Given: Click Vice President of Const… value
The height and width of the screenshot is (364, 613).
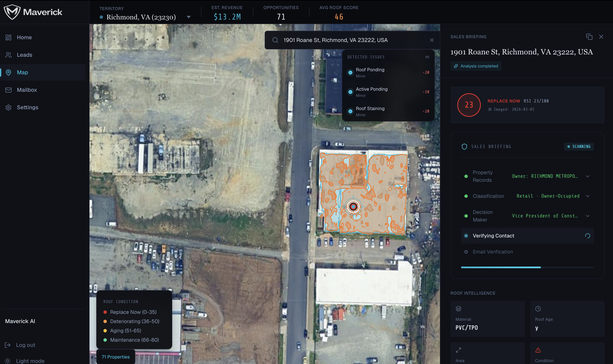Looking at the screenshot, I should (x=545, y=216).
